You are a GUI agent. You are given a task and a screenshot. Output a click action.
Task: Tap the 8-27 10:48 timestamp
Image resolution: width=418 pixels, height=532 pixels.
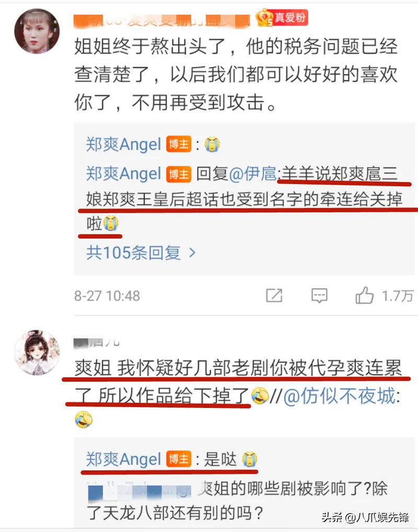tap(107, 296)
